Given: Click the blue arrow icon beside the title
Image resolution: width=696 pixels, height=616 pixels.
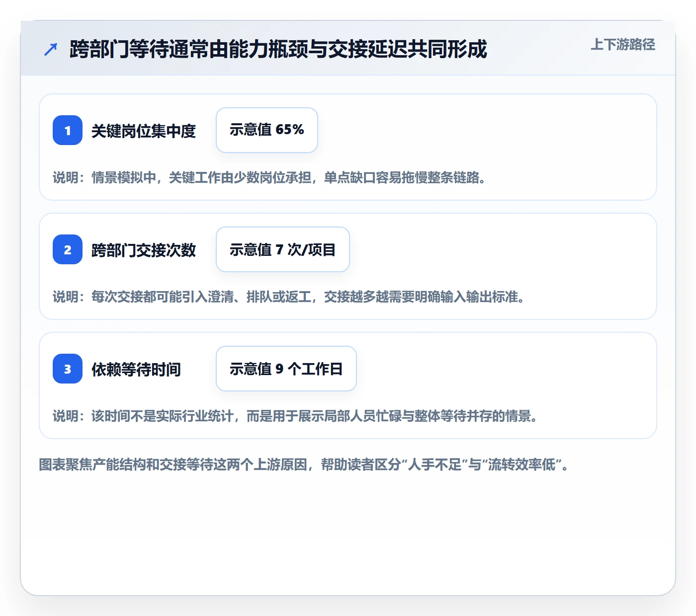Looking at the screenshot, I should pyautogui.click(x=51, y=49).
